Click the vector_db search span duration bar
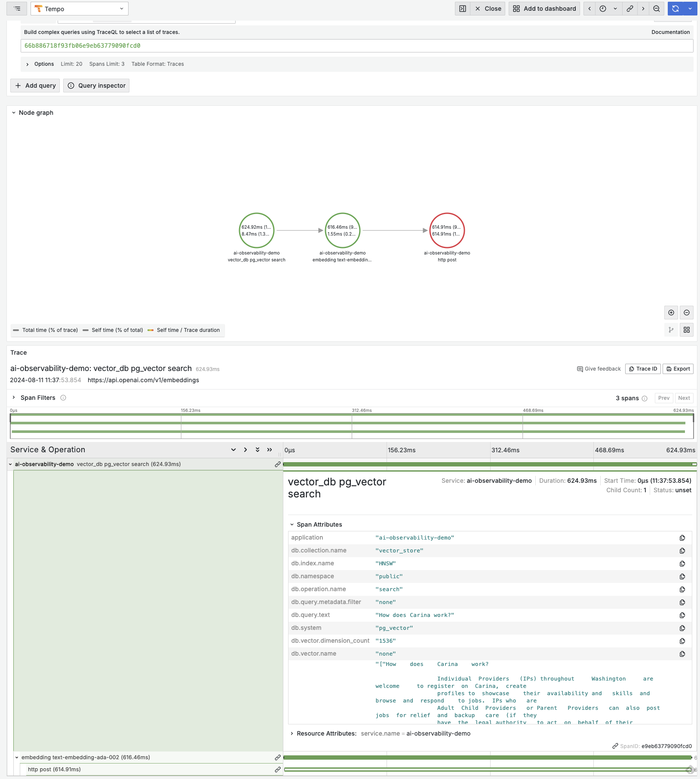This screenshot has width=700, height=779. click(x=490, y=464)
